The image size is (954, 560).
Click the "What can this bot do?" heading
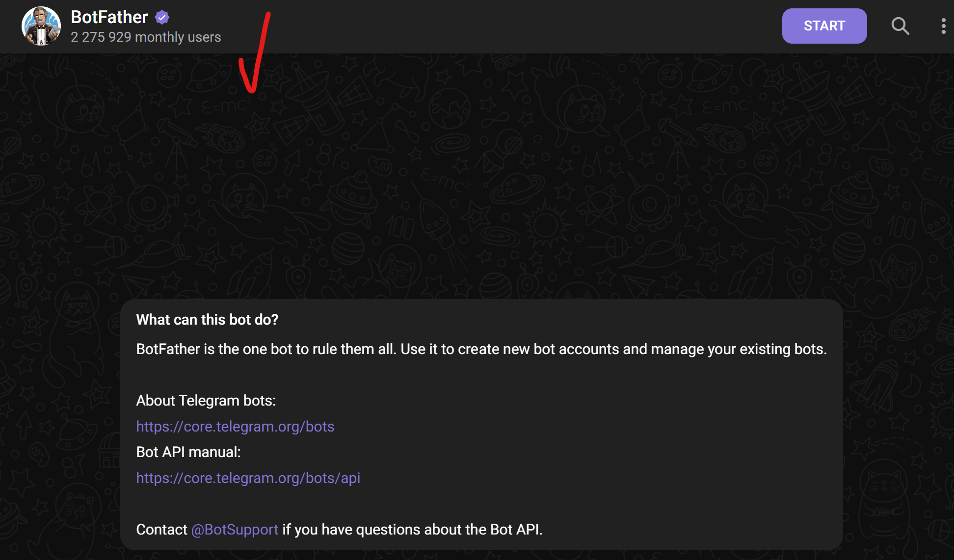(x=207, y=320)
